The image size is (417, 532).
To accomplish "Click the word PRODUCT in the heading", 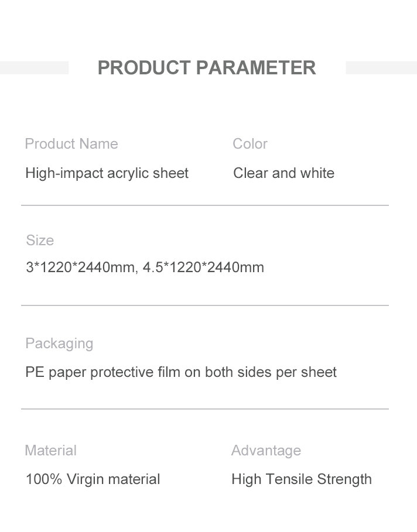I will (x=144, y=68).
